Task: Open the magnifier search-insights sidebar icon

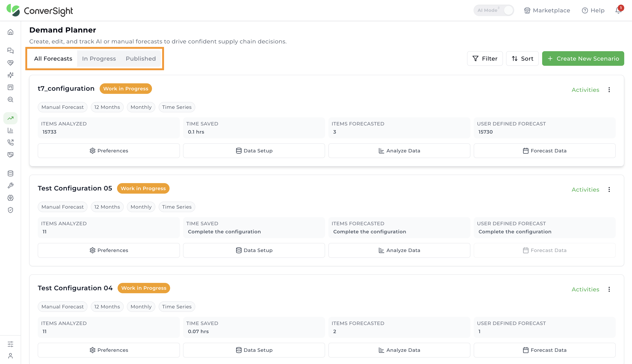Action: [x=10, y=100]
